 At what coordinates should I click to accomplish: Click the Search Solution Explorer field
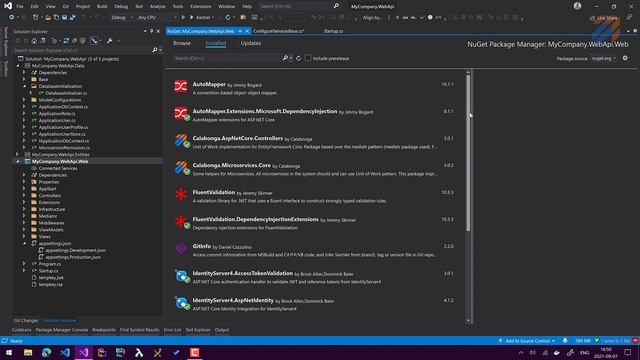(x=82, y=50)
